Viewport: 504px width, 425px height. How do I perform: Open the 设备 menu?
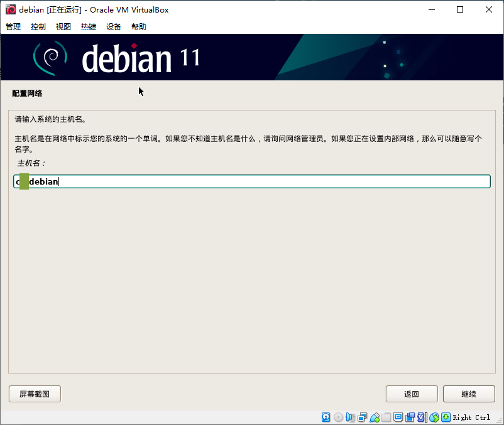coord(114,26)
